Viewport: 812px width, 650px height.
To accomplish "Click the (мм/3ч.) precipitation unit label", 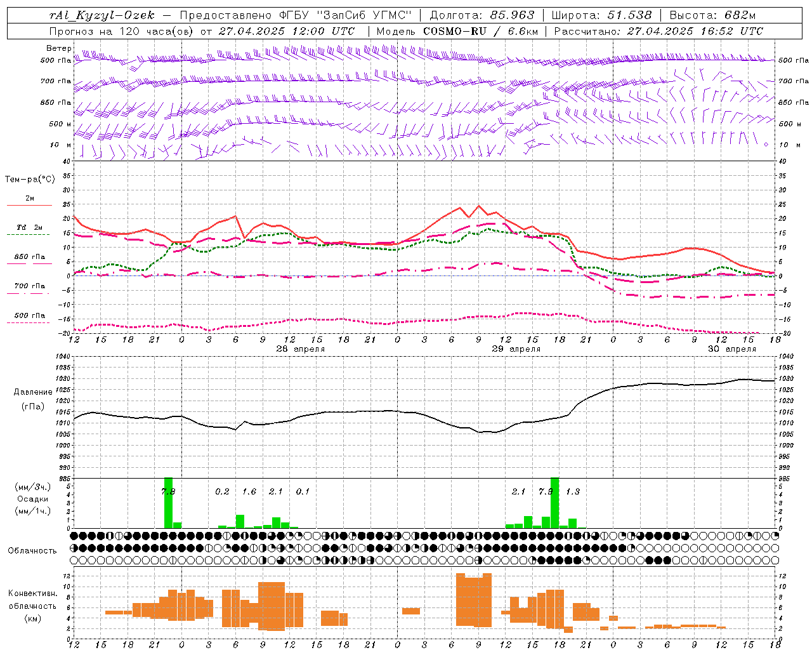I will [32, 486].
